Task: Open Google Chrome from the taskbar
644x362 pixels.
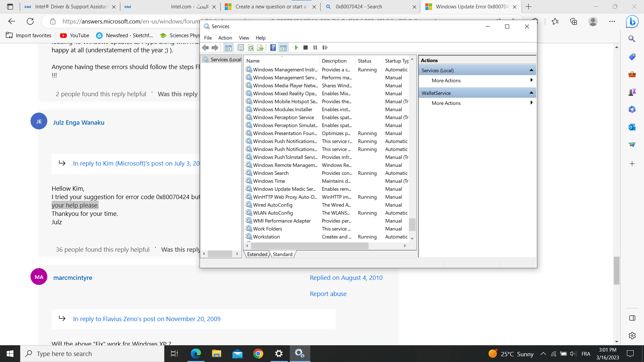Action: pos(258,354)
